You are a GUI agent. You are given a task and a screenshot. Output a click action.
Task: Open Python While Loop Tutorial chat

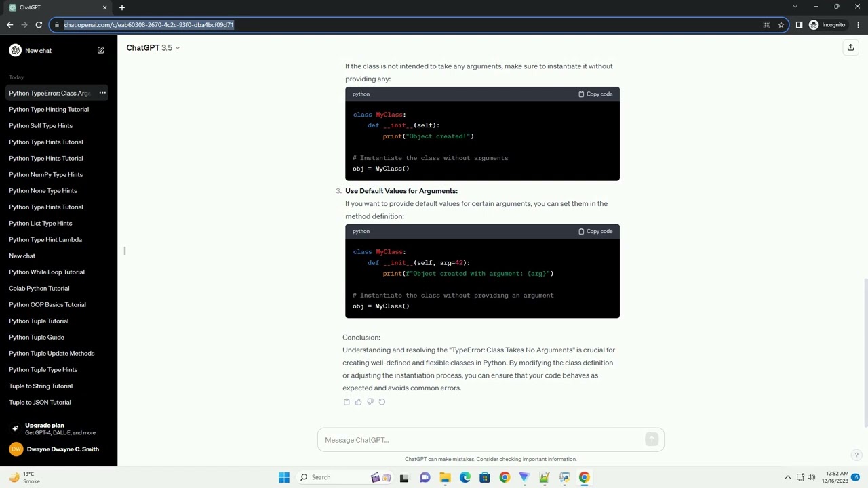(x=47, y=272)
